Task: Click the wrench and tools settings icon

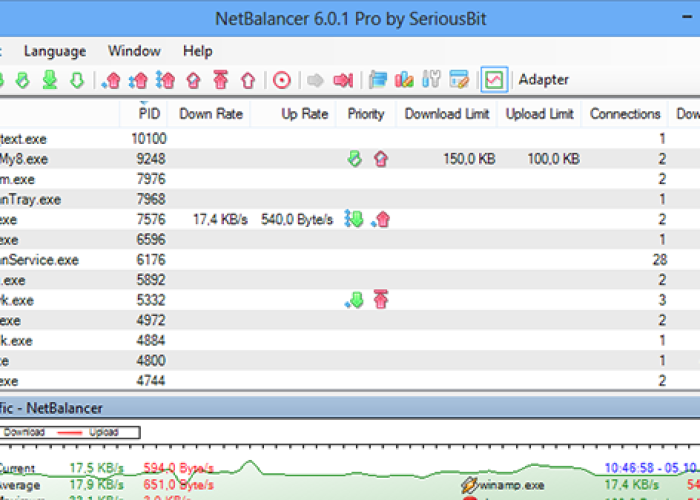Action: (432, 79)
